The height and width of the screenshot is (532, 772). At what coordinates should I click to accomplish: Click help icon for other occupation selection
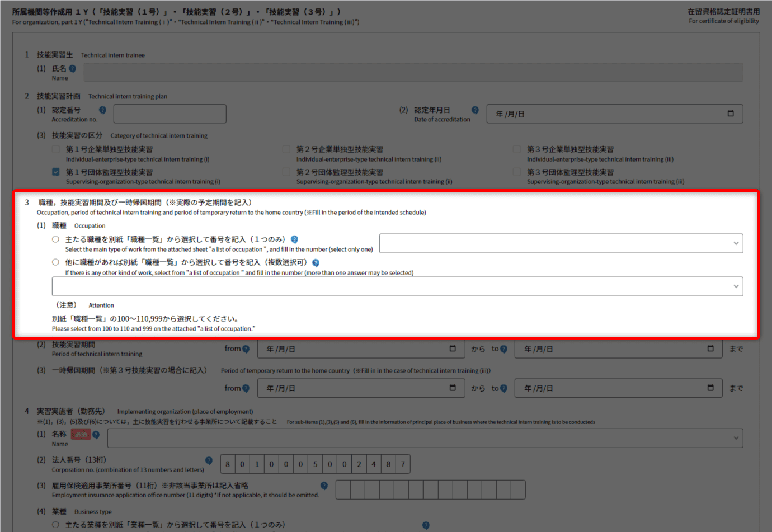[316, 263]
